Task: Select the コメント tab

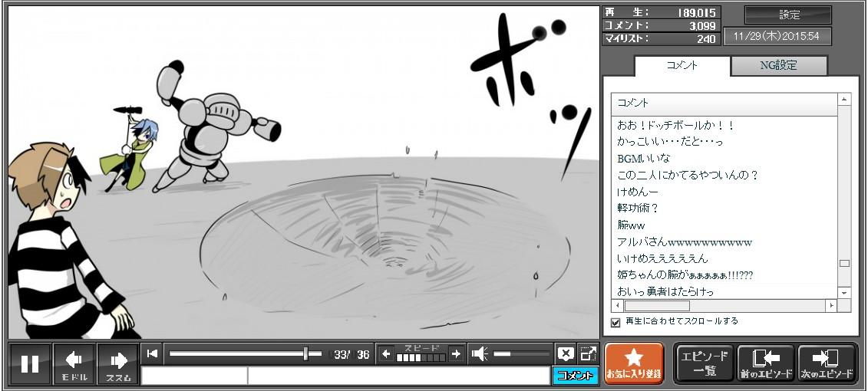Action: [682, 66]
